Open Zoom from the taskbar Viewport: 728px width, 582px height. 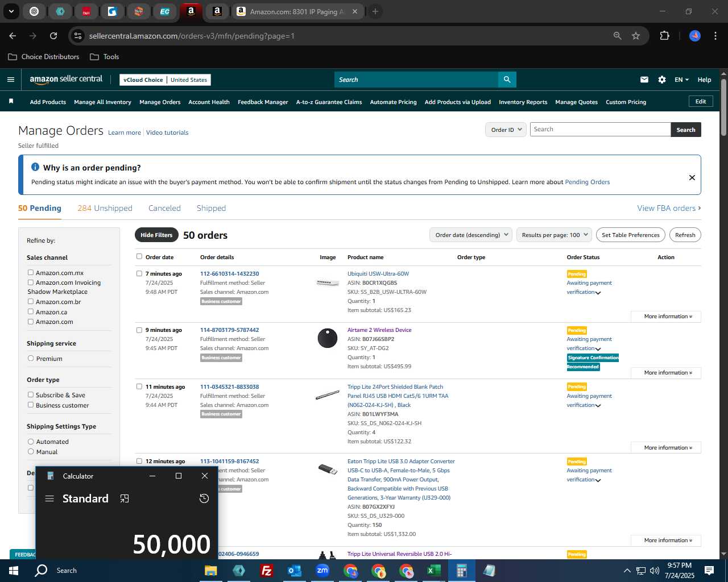point(322,571)
